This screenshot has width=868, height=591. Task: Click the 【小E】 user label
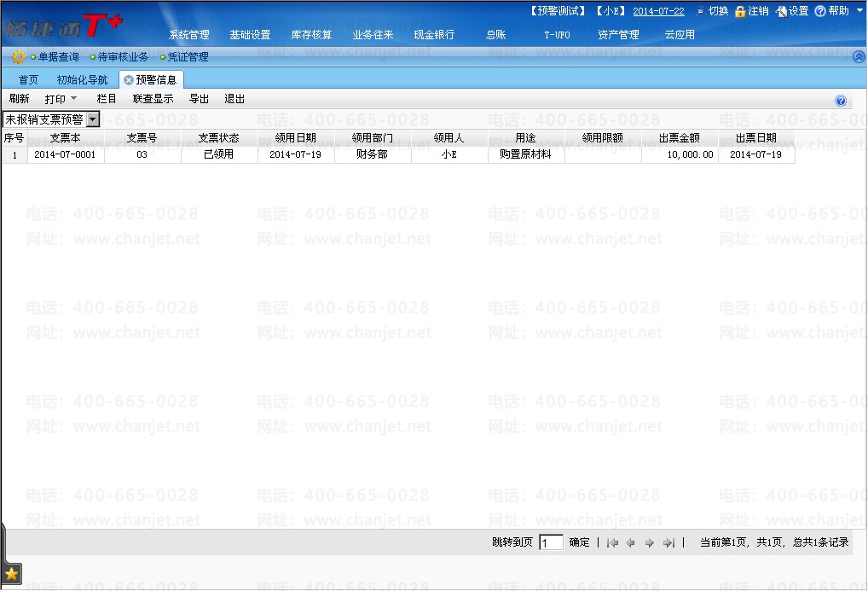tap(610, 11)
